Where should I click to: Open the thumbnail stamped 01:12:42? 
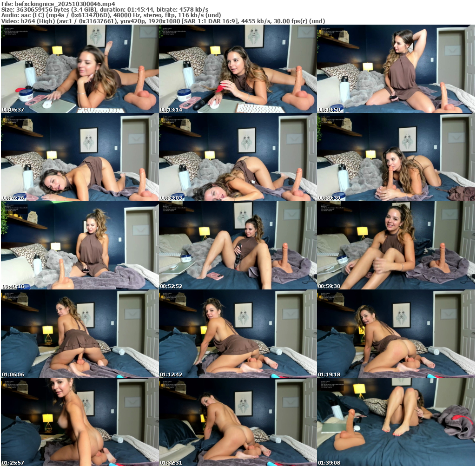(238, 334)
